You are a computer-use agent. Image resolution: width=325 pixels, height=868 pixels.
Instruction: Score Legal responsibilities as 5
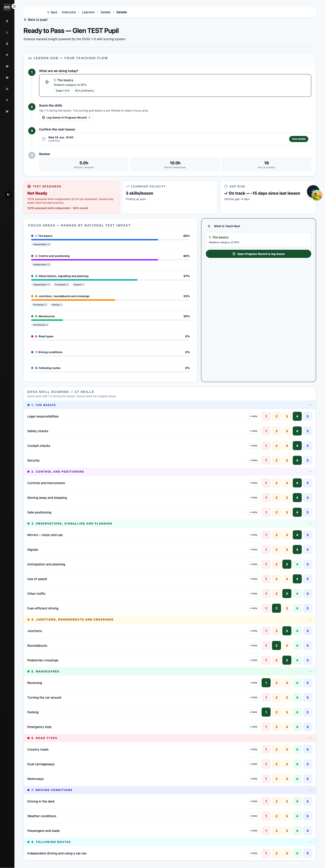pos(307,416)
